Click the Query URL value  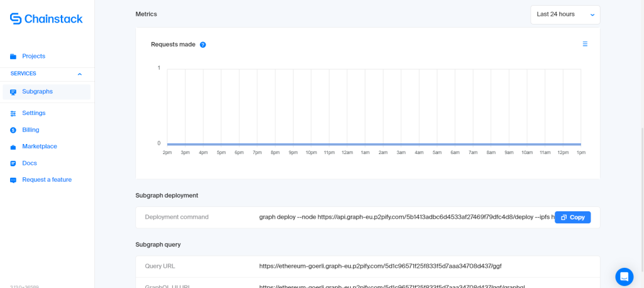click(380, 266)
